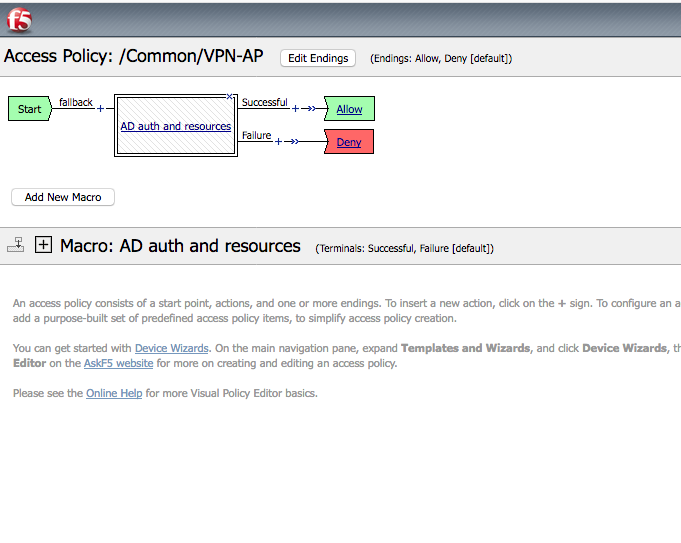The width and height of the screenshot is (681, 543).
Task: Click the F5 logo icon
Action: point(19,20)
